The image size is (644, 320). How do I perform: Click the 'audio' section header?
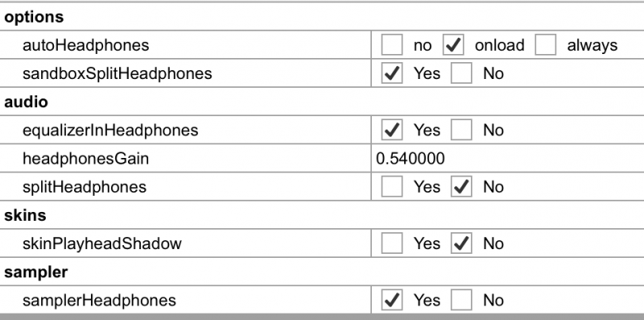26,102
